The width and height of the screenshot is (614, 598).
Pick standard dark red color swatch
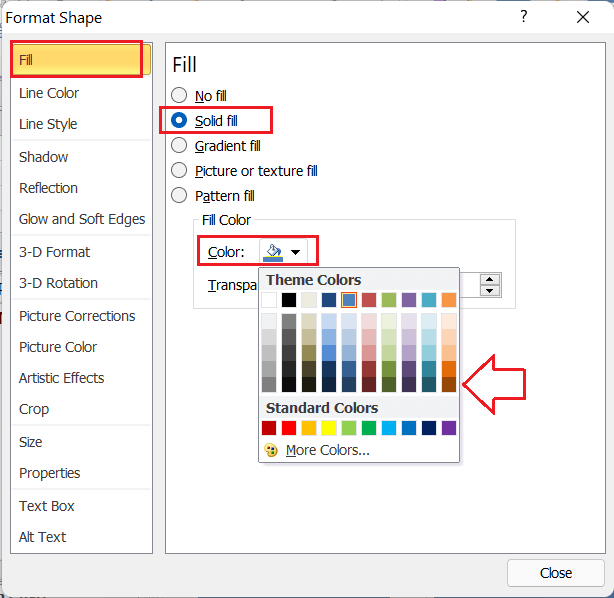pos(269,428)
